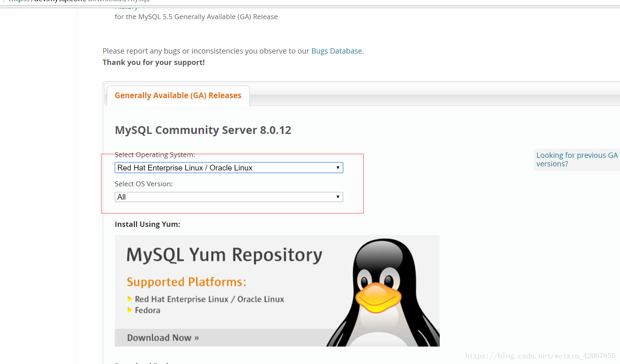Click Red Hat Enterprise Linux banner item
620x364 pixels.
click(x=210, y=299)
